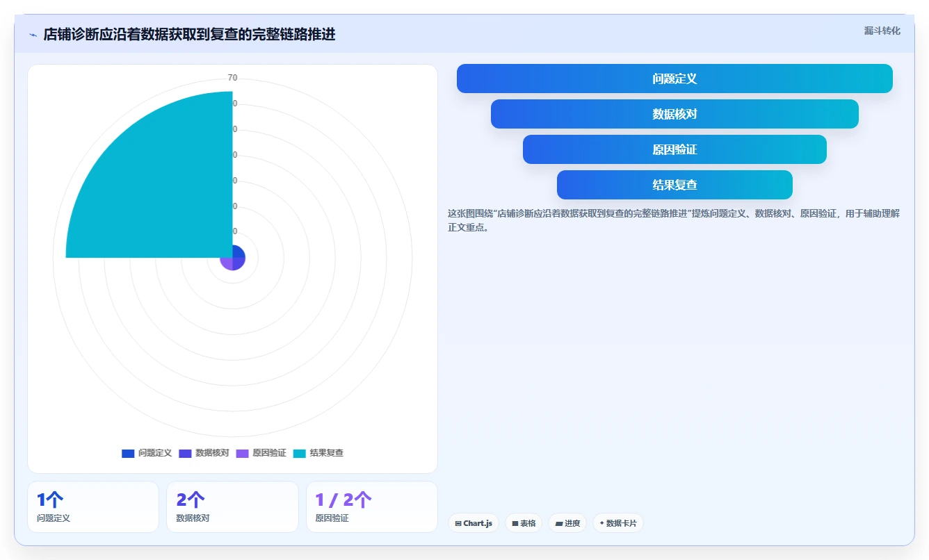Select the Chart.js tag
Image resolution: width=929 pixels, height=560 pixels.
pos(474,523)
